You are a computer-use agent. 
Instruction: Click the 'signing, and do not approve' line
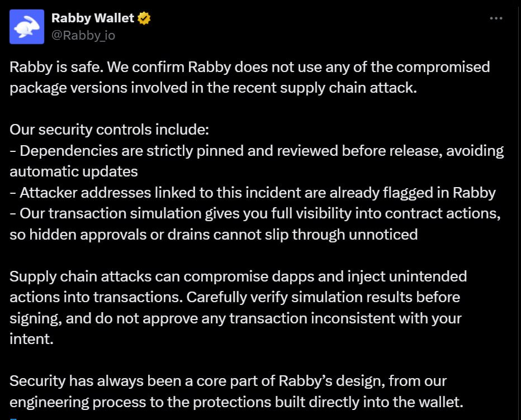pos(235,318)
